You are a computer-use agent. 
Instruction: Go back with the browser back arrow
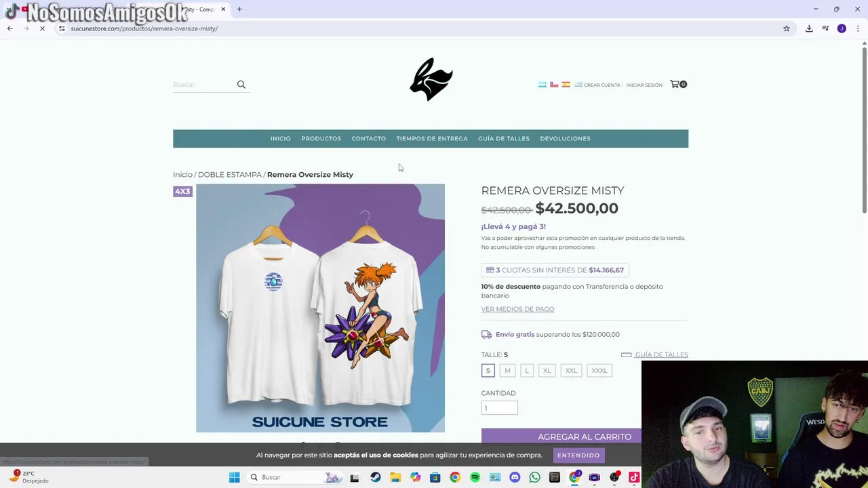[x=9, y=28]
